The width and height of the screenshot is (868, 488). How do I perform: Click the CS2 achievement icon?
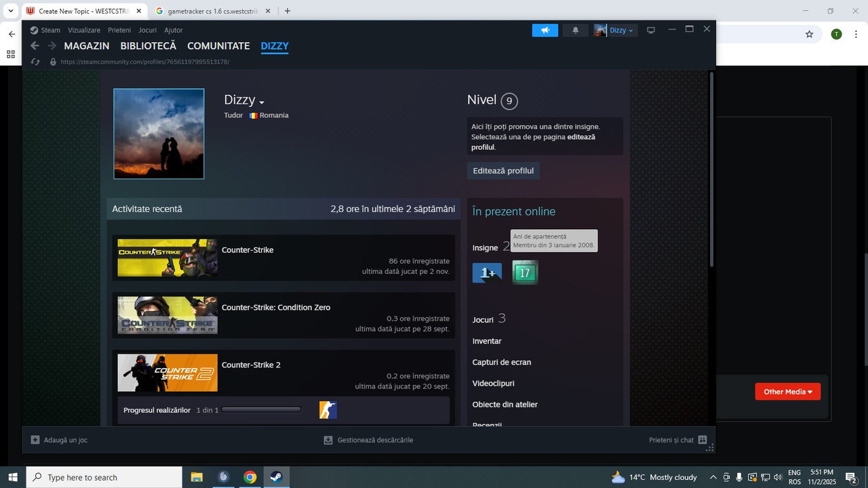click(328, 410)
